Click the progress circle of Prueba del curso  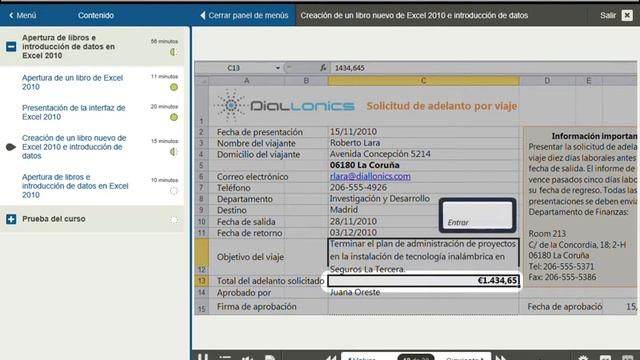click(x=174, y=220)
